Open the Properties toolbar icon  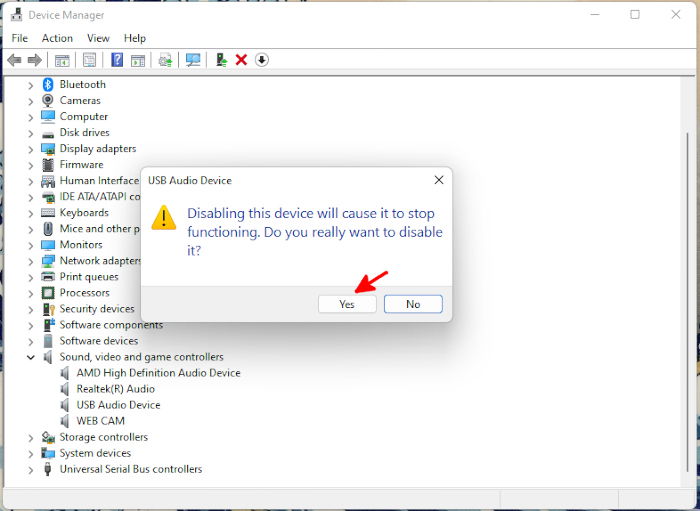[89, 60]
